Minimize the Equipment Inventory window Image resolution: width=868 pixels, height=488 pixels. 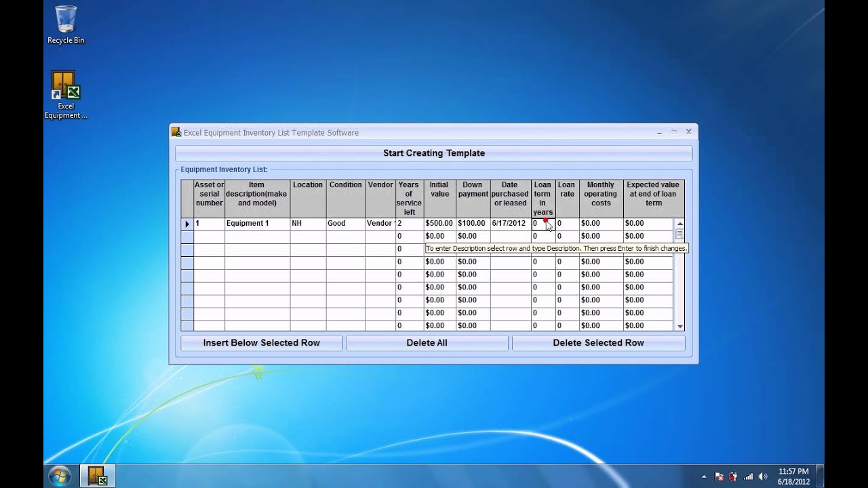pyautogui.click(x=659, y=132)
